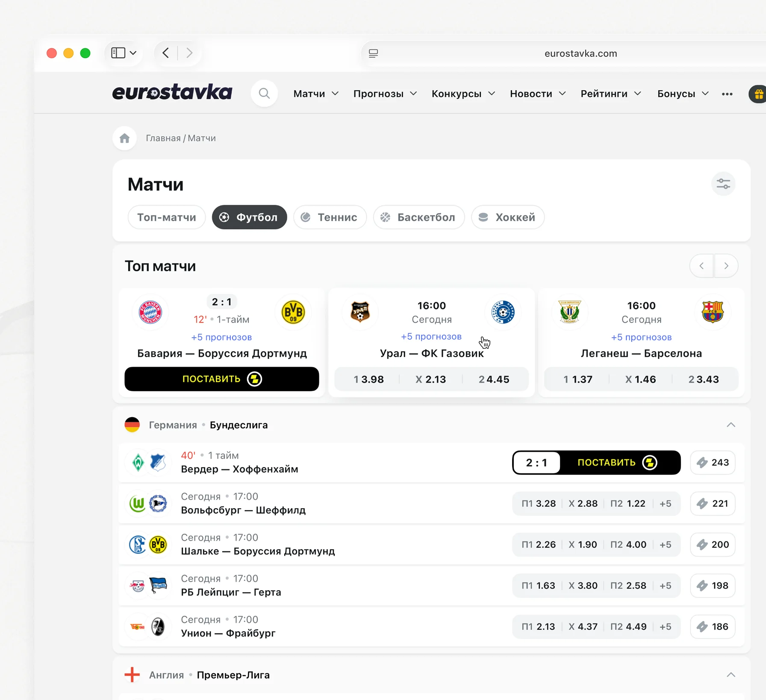Select odds 2 4.45 for ФК Газовик
766x700 pixels.
494,379
